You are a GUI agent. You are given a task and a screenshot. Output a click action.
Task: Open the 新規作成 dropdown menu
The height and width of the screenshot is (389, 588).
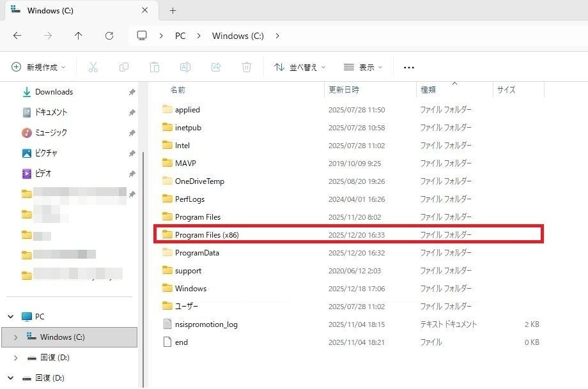click(x=40, y=67)
